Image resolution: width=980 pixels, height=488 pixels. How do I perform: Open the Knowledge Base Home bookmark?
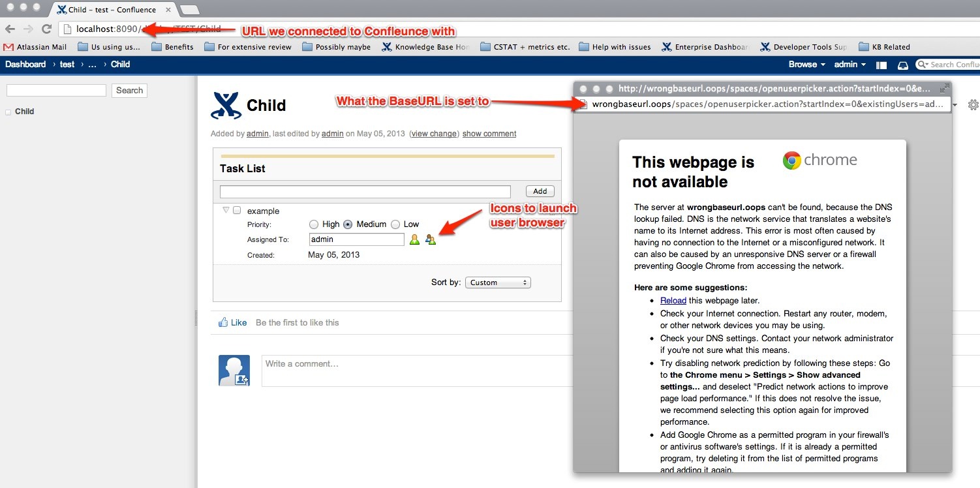pyautogui.click(x=426, y=47)
